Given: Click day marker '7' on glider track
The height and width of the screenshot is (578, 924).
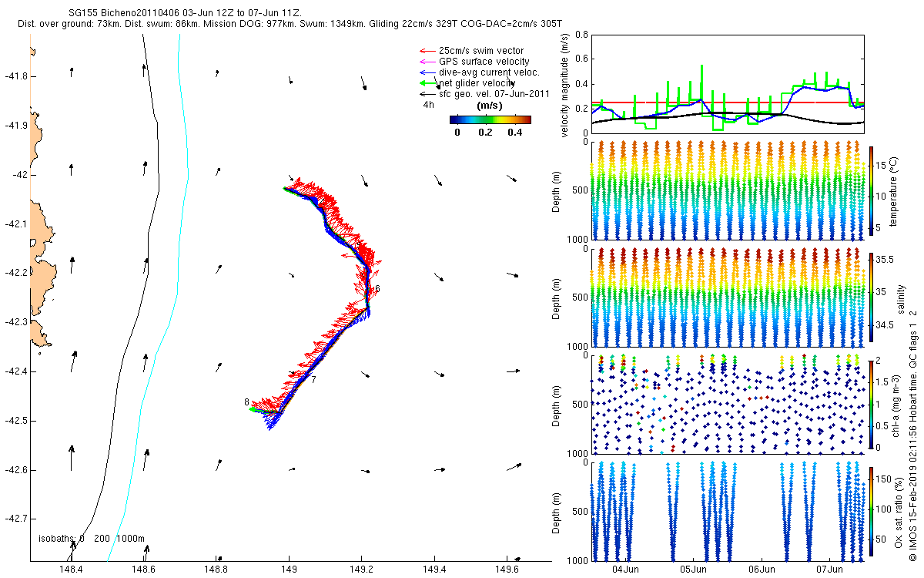Looking at the screenshot, I should (x=313, y=379).
